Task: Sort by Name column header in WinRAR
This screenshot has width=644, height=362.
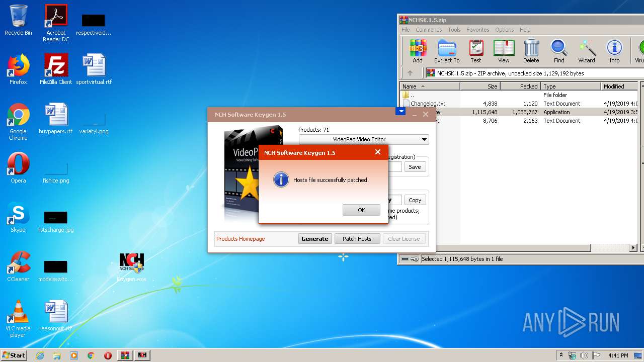Action: pyautogui.click(x=430, y=86)
